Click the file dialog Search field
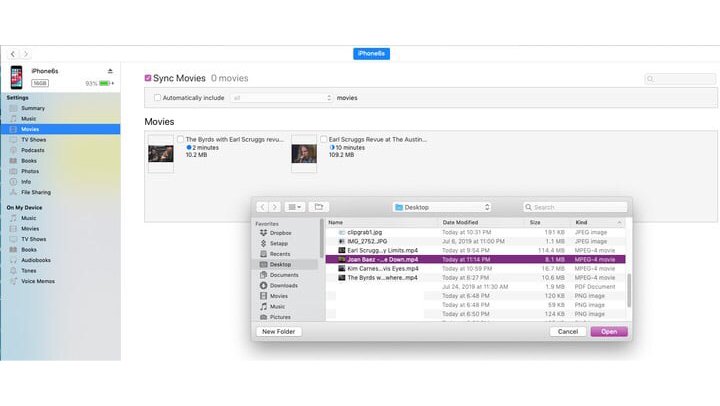Image resolution: width=720 pixels, height=406 pixels. coord(575,207)
